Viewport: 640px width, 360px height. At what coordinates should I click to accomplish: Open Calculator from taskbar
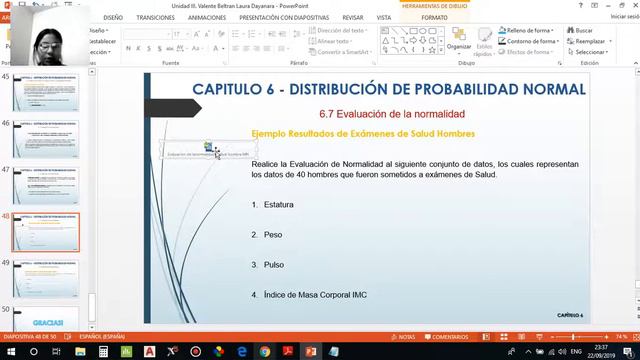click(103, 351)
